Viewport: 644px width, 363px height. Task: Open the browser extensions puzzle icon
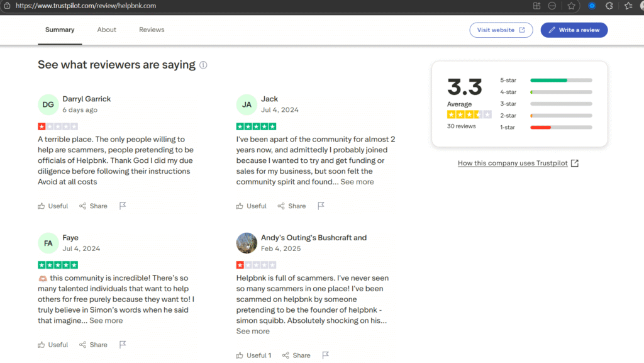[x=609, y=6]
